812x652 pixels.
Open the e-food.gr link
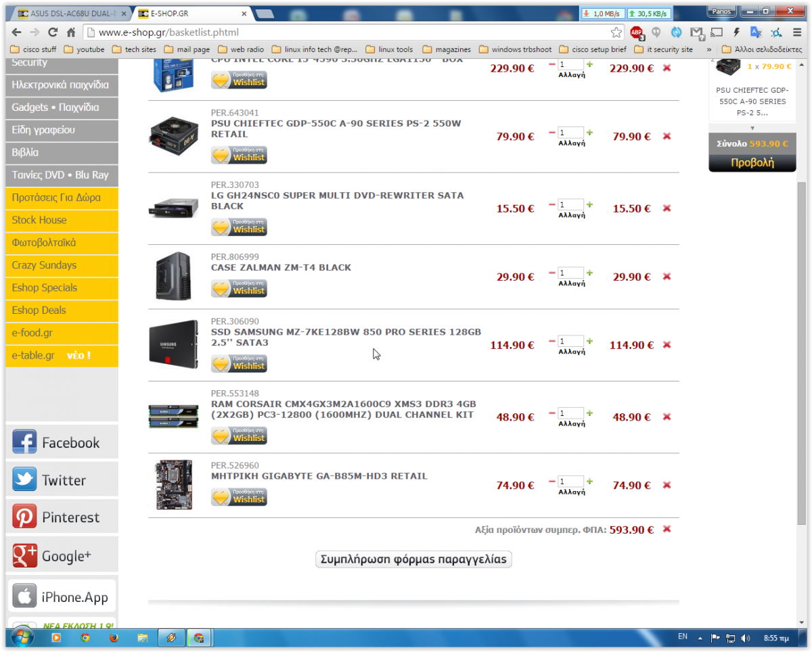(x=62, y=333)
